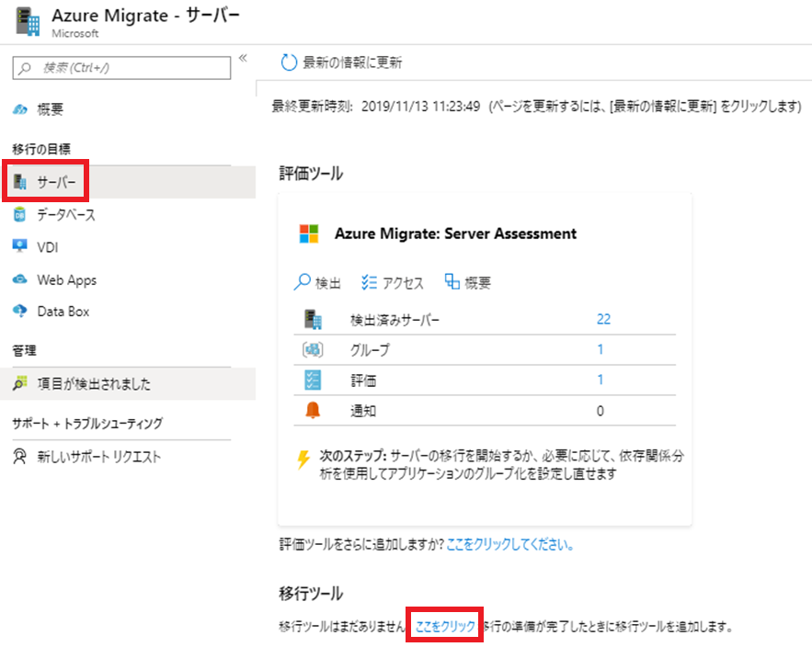Click ここをクリックしてください to add assessment tools
Image resolution: width=812 pixels, height=647 pixels.
(510, 544)
